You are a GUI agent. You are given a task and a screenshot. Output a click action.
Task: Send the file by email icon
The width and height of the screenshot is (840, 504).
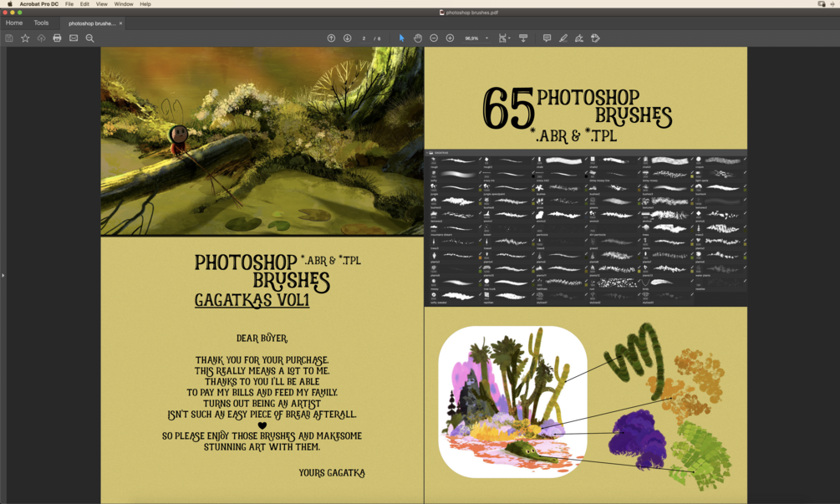click(74, 38)
